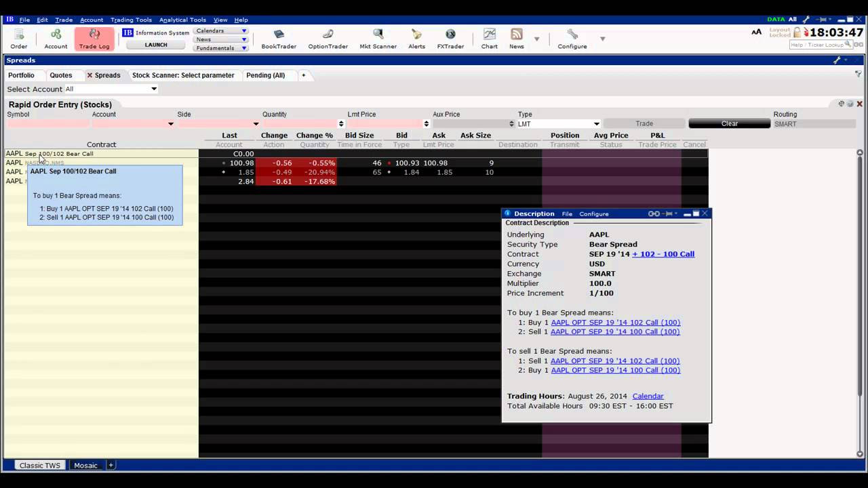Screen dimensions: 868x488
Task: Close the Spreads tab with its X
Action: (90, 75)
